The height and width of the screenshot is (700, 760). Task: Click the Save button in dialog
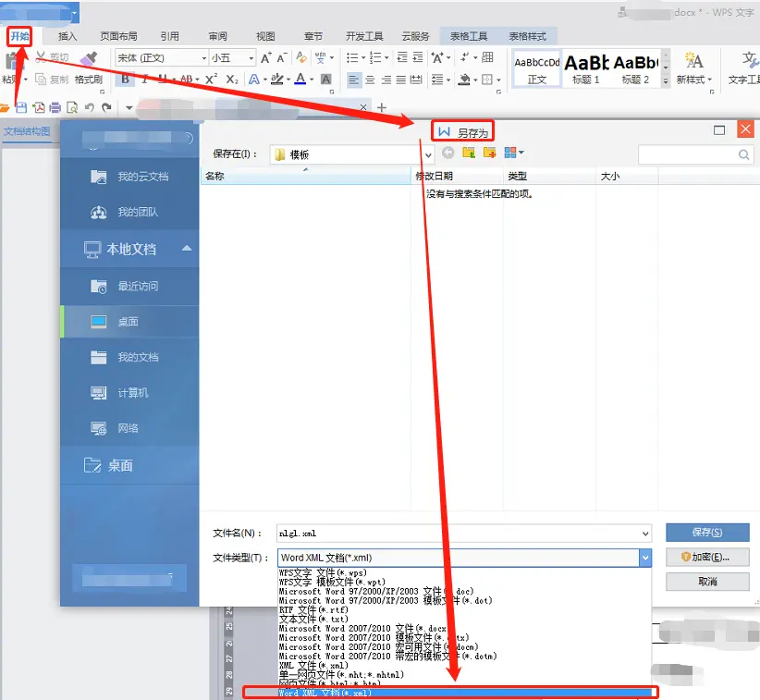pos(707,533)
